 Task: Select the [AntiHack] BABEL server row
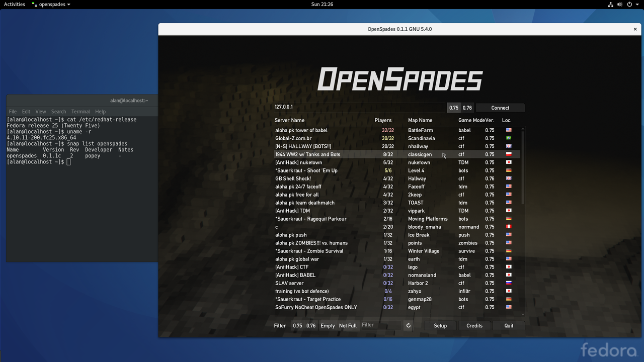click(x=396, y=275)
